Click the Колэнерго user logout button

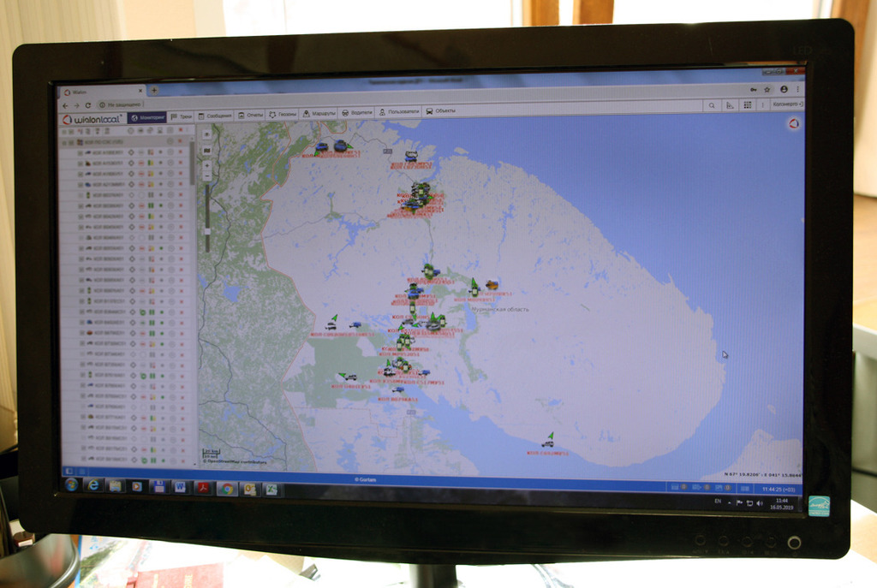pos(787,104)
